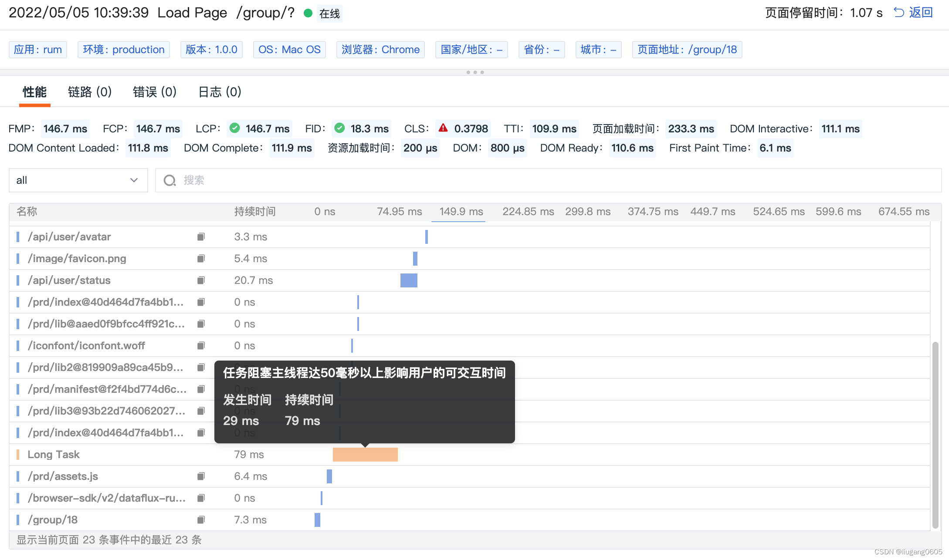This screenshot has width=949, height=560.
Task: Click the DOM Complete value 111.9 ms
Action: coord(292,148)
